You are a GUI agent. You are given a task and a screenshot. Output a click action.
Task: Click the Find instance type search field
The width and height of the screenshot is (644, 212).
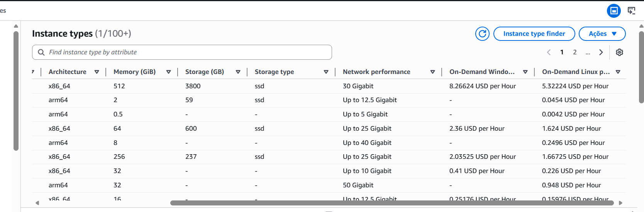[x=185, y=52]
